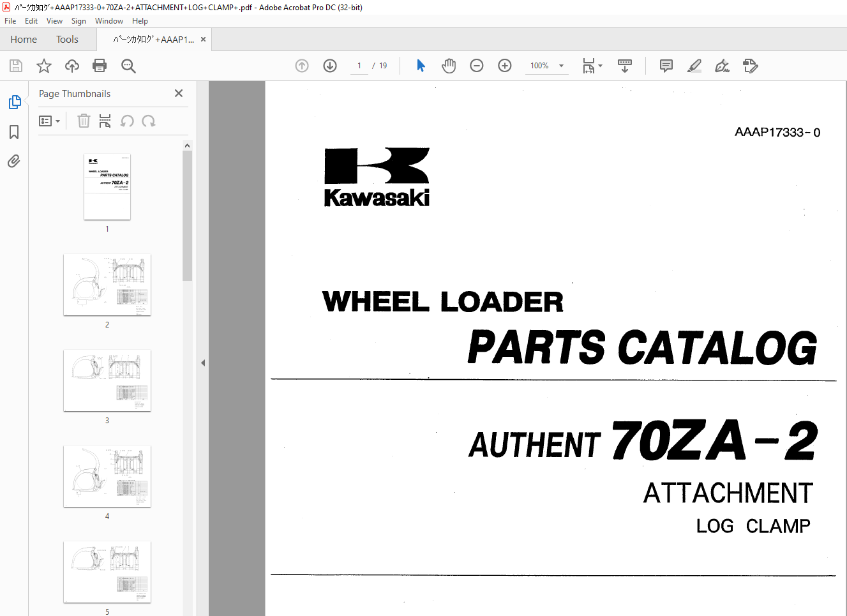Viewport: 847px width, 616px height.
Task: Rotate page counterclockwise
Action: click(127, 121)
